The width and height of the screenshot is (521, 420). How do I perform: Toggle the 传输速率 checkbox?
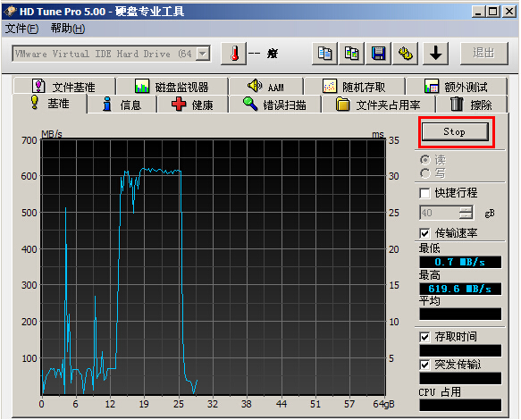tap(424, 233)
